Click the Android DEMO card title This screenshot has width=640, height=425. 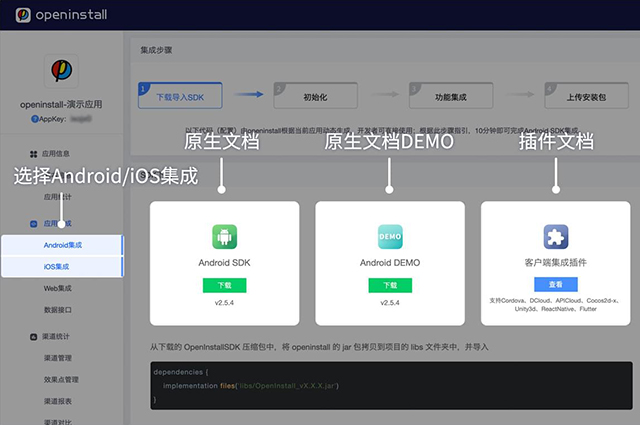[x=390, y=263]
